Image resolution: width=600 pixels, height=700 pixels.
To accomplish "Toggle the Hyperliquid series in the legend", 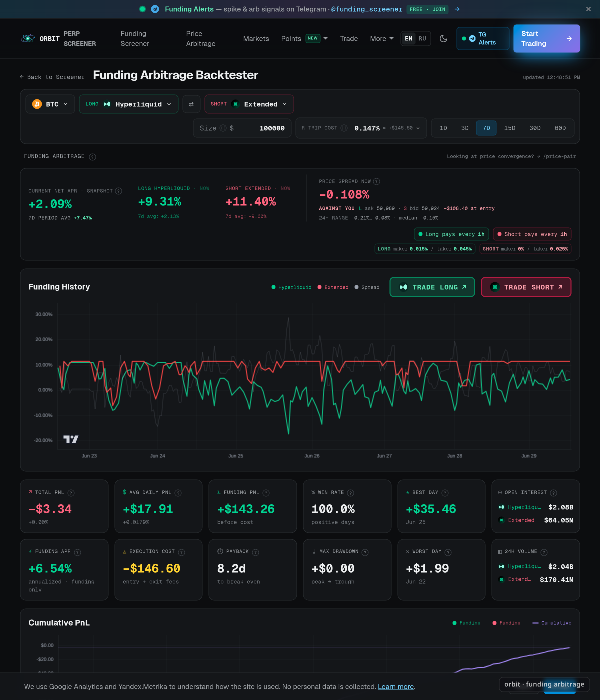I will 291,287.
